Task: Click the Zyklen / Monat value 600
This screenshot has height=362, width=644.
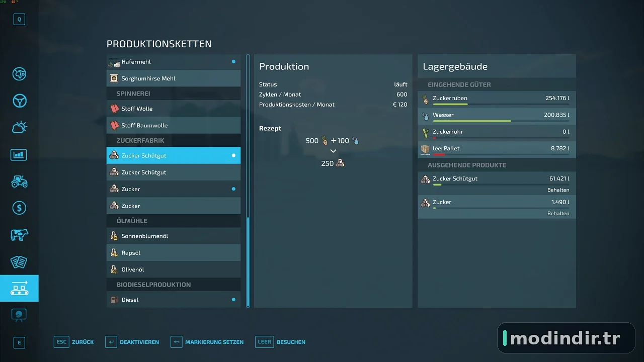Action: 402,95
